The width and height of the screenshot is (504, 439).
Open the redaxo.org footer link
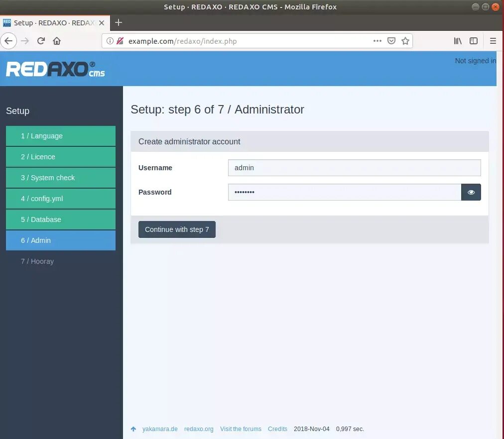(x=199, y=429)
